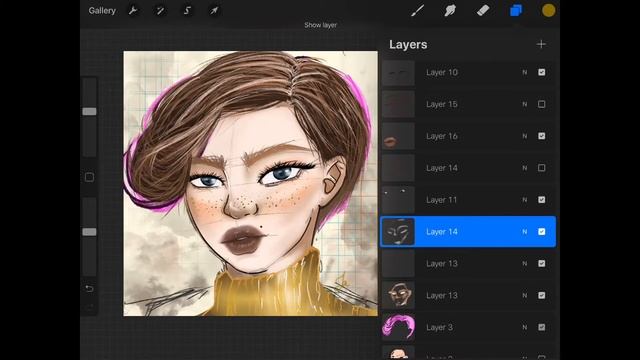The height and width of the screenshot is (360, 640).
Task: Show the hidden Layer 14 via its checkbox
Action: pos(542,168)
